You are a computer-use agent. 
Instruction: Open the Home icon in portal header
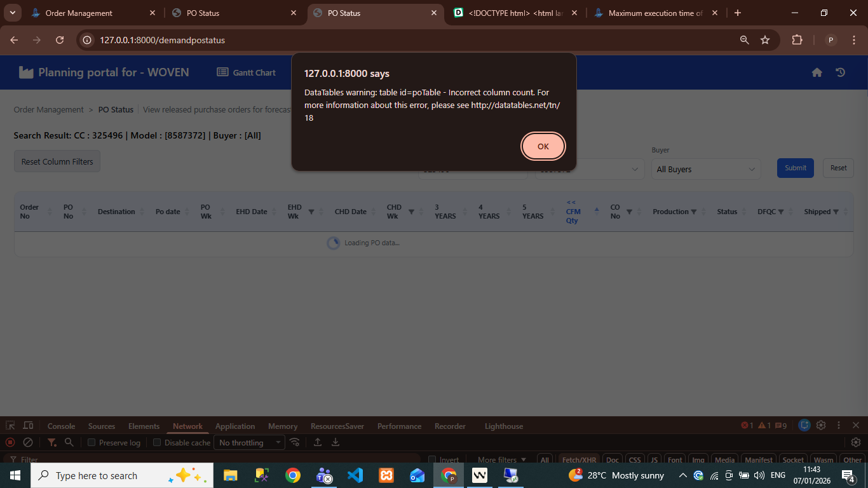tap(817, 72)
